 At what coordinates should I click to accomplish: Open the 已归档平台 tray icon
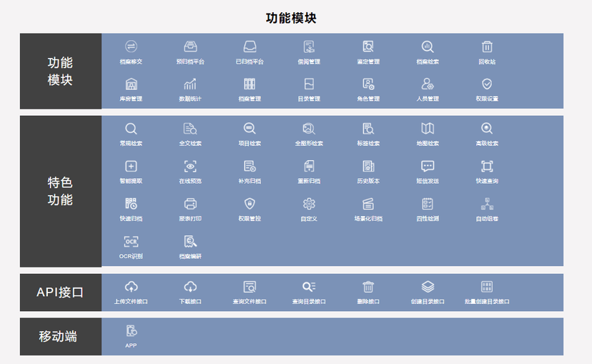[250, 46]
